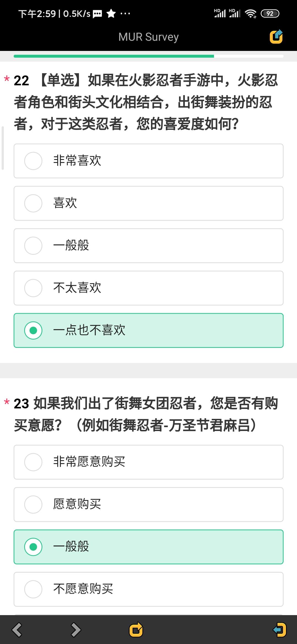Tap the battery indicator showing 92
Image resolution: width=297 pixels, height=644 pixels.
click(270, 13)
